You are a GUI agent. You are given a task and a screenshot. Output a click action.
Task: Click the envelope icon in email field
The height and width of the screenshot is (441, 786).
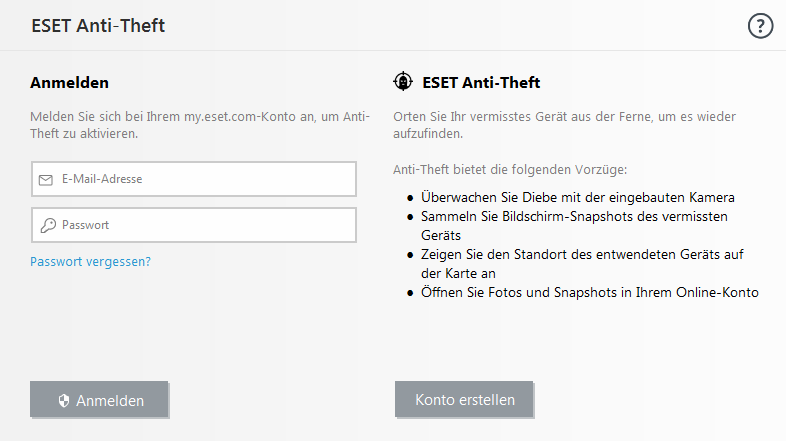[46, 180]
